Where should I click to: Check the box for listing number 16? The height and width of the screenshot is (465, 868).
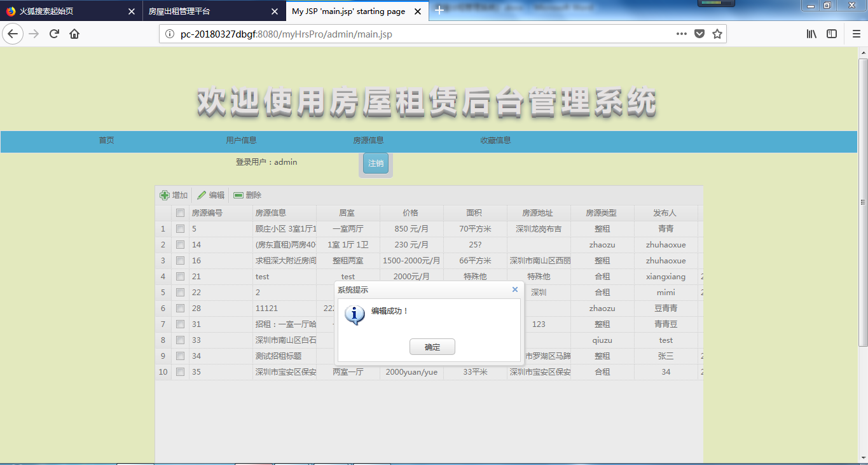[x=180, y=261]
